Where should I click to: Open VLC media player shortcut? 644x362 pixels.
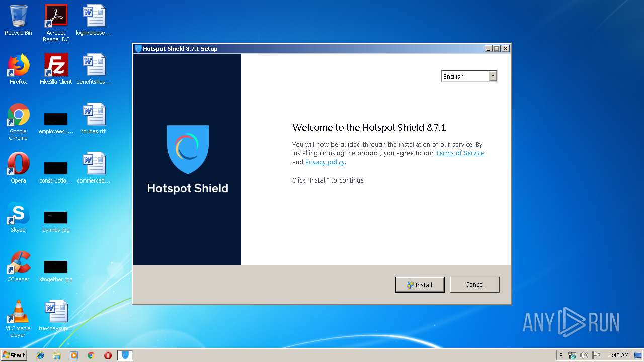pyautogui.click(x=18, y=319)
